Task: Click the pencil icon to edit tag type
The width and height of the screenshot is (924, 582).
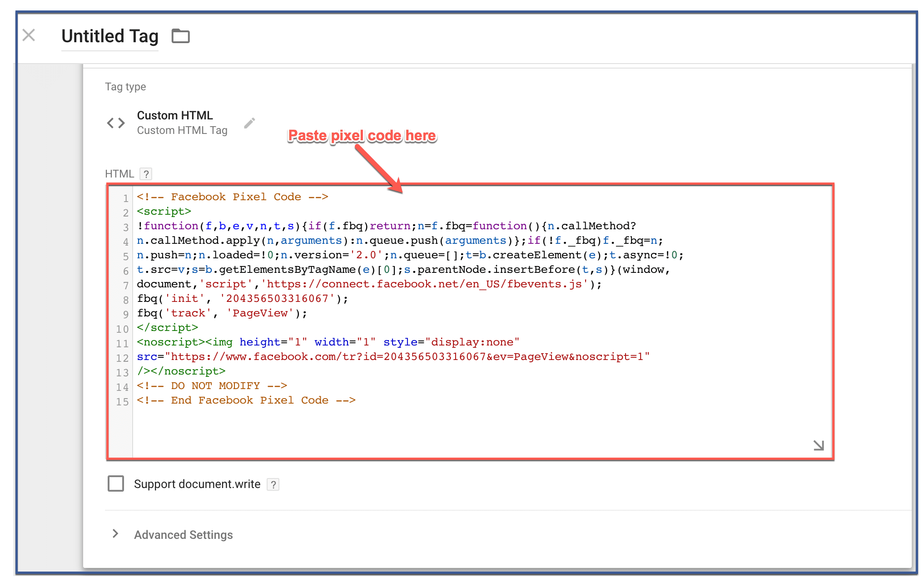Action: coord(249,123)
